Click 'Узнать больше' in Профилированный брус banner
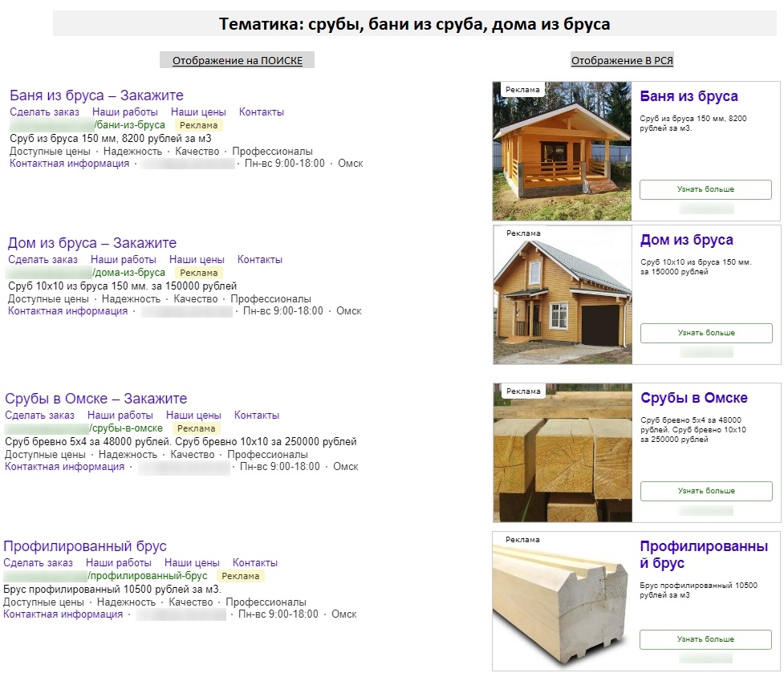The width and height of the screenshot is (784, 677). coord(705,639)
